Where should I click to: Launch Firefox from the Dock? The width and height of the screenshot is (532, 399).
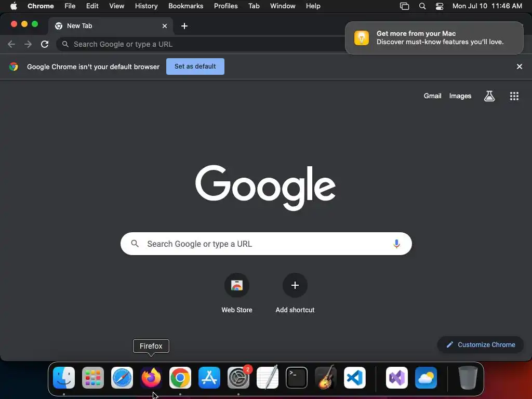tap(151, 378)
